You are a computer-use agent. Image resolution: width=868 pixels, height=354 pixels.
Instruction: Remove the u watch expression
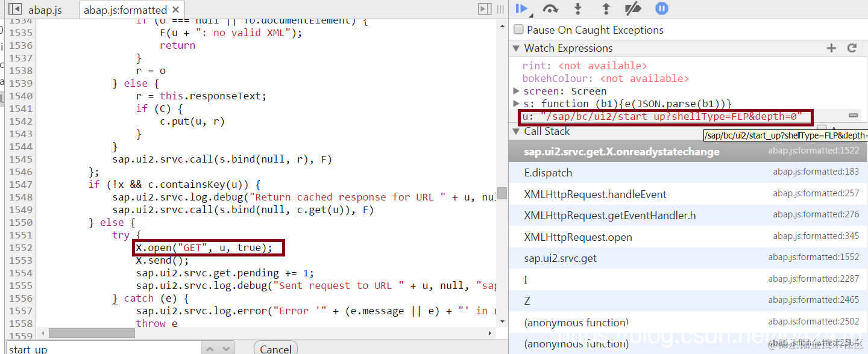click(x=853, y=115)
